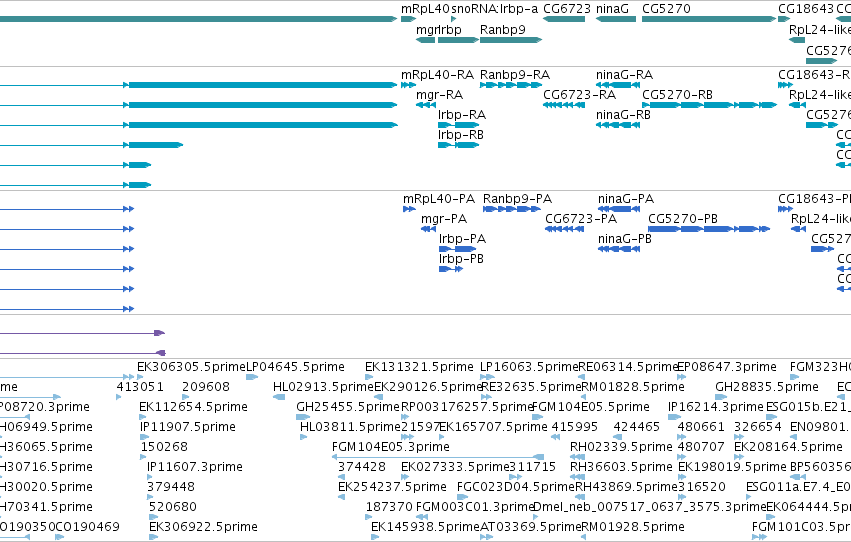
Task: Click the RM01928.5prime EST label
Action: click(x=633, y=527)
